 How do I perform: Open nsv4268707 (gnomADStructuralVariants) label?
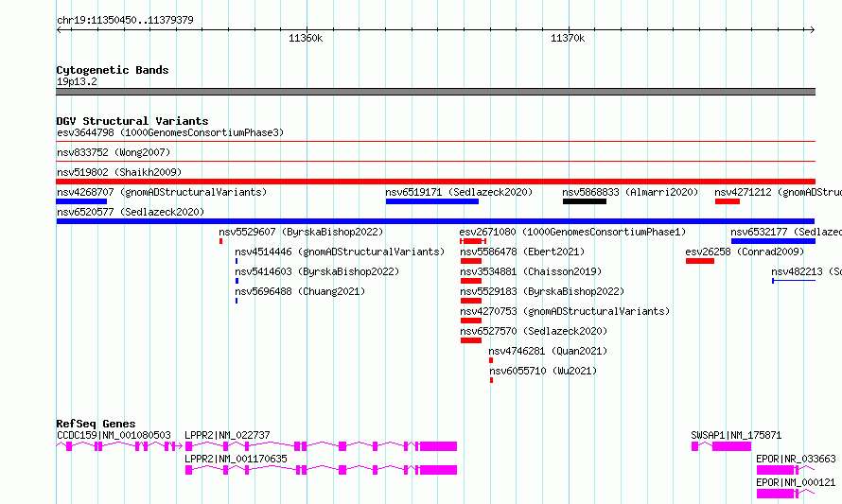tap(162, 192)
